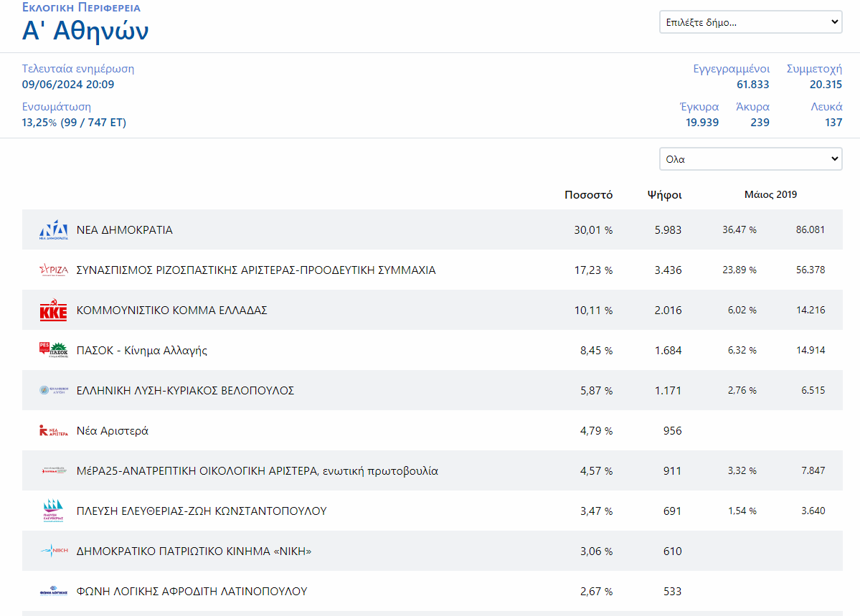Select the ΝΕΑ ΔΗΜΟΚΡΑΤΙΑ party name
The image size is (860, 616).
125,230
